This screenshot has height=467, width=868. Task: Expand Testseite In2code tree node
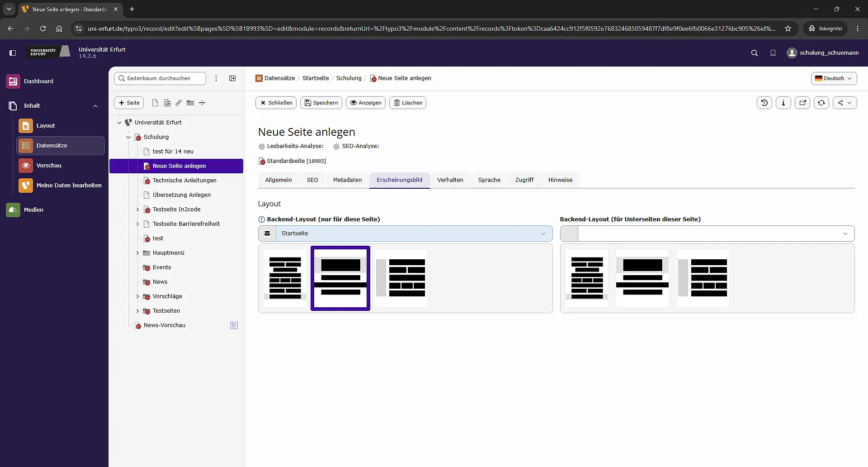click(x=137, y=210)
